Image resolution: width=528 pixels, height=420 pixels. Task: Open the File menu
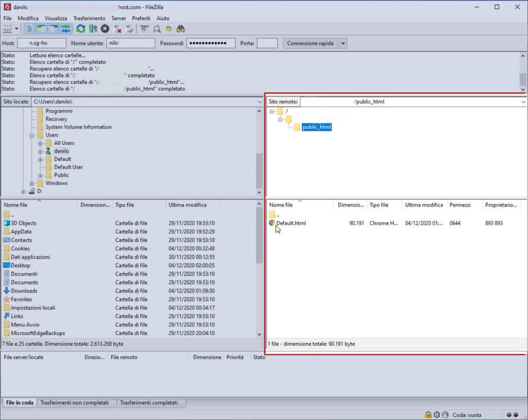tap(7, 18)
